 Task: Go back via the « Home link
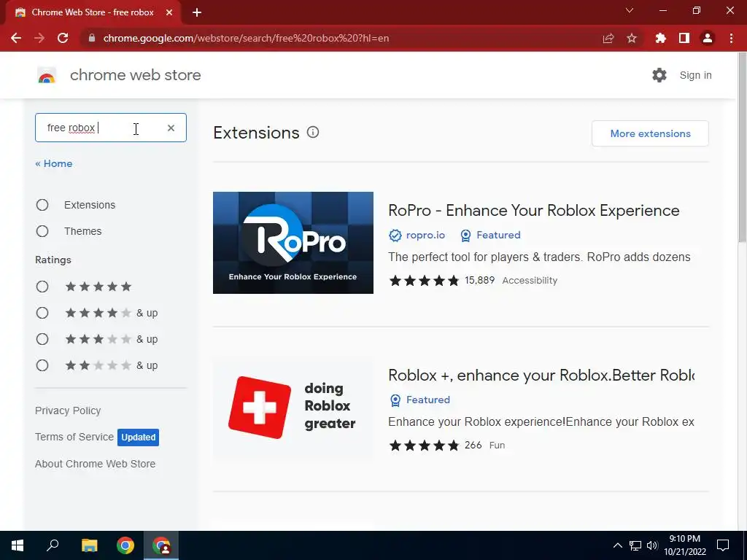click(54, 163)
